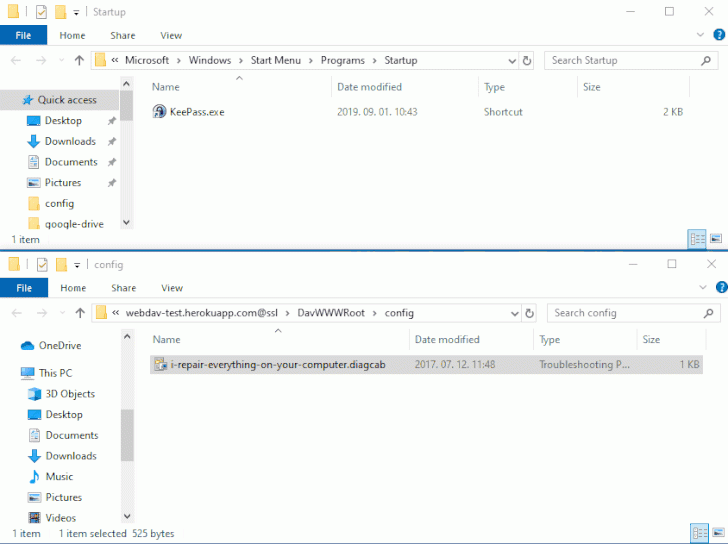The image size is (728, 544).
Task: Click Properties quick-access icon in config title bar
Action: 42,265
